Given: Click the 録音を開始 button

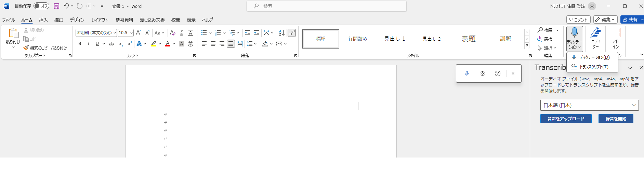Looking at the screenshot, I should pyautogui.click(x=616, y=119).
